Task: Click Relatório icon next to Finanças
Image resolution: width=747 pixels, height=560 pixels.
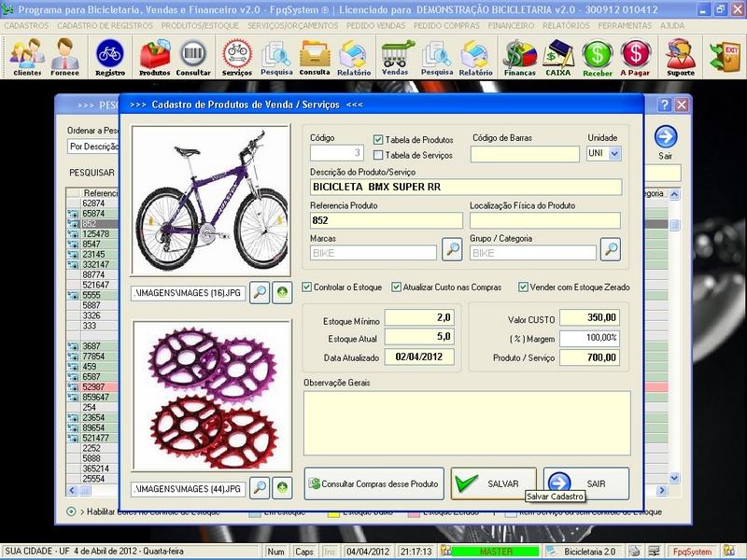Action: tap(475, 57)
